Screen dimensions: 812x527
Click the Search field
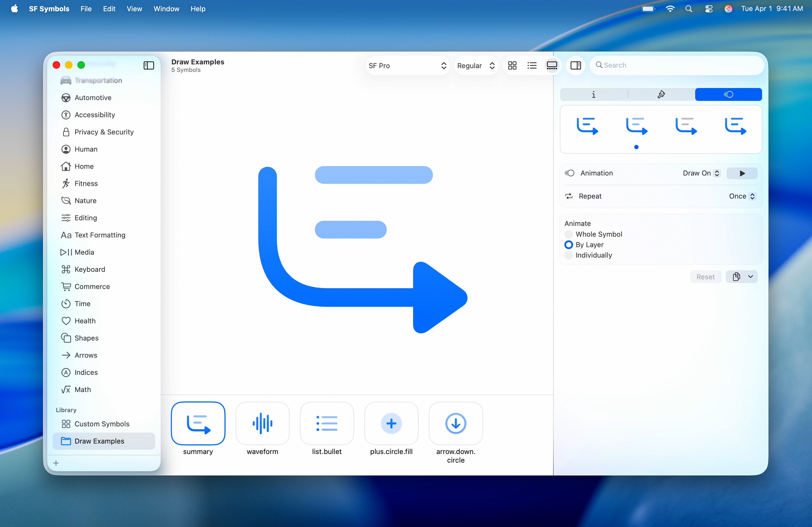coord(677,65)
